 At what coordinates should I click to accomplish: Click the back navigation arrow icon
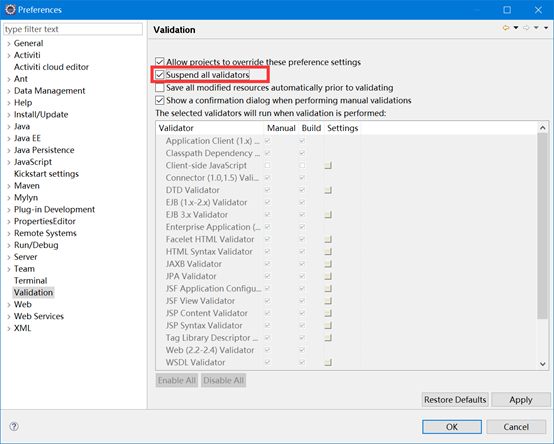pos(506,28)
